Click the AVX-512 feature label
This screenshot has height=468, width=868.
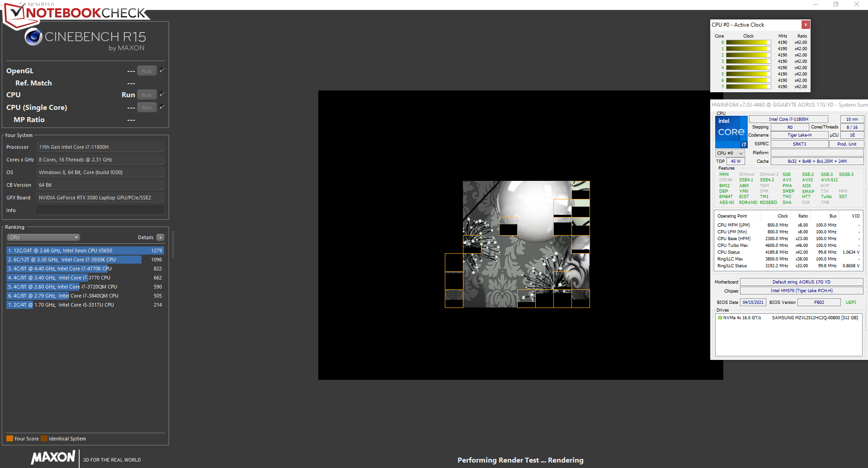click(x=829, y=180)
